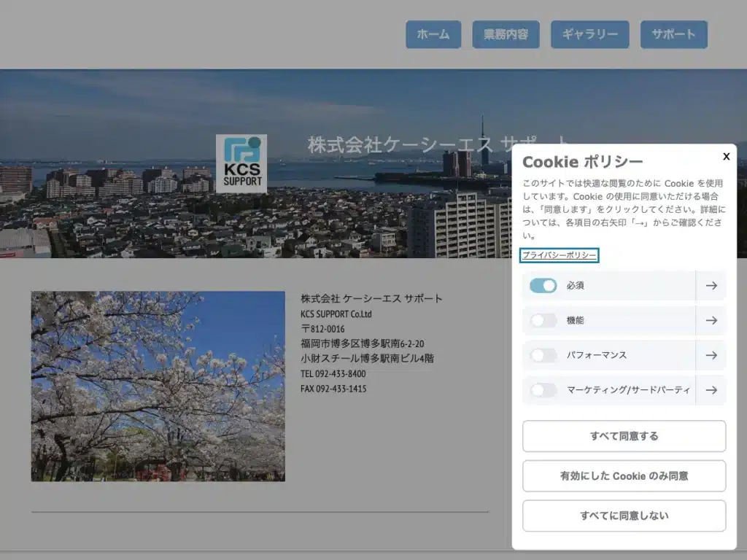Click the KCS SUPPORT Co.Ltd text
The width and height of the screenshot is (747, 560).
(x=336, y=314)
